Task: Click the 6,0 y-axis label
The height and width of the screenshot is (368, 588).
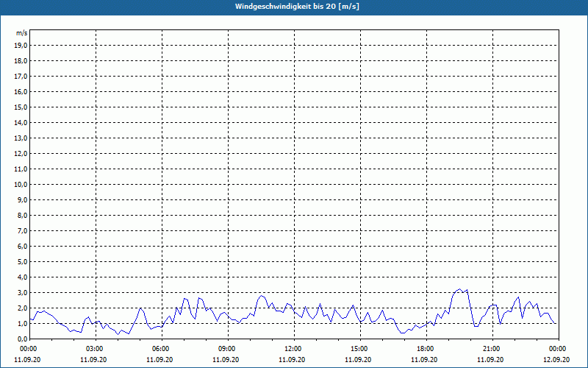Action: [22, 247]
